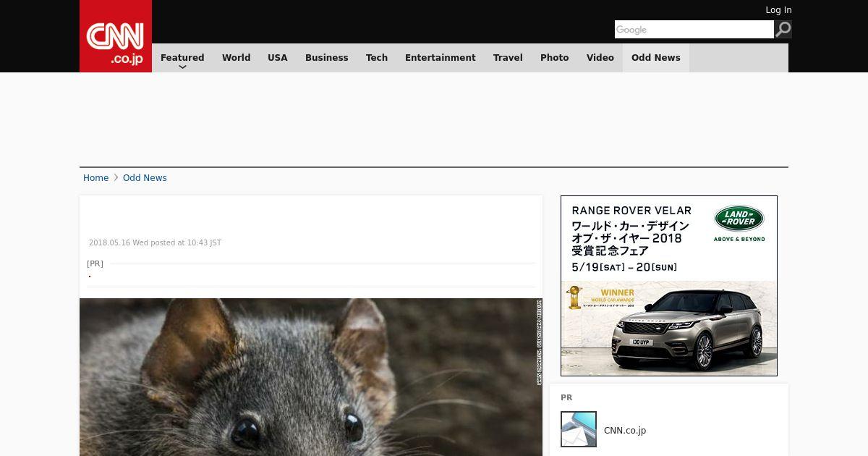Click the Odd News breadcrumb link
This screenshot has height=456, width=868.
(145, 178)
